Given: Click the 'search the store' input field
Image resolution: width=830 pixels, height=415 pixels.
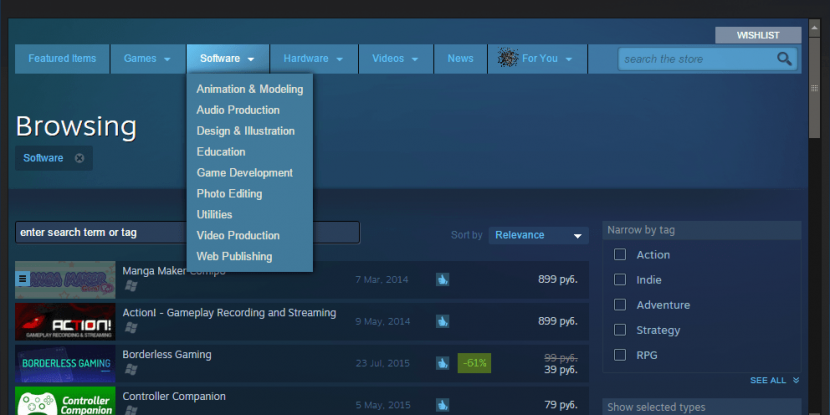Looking at the screenshot, I should 695,59.
